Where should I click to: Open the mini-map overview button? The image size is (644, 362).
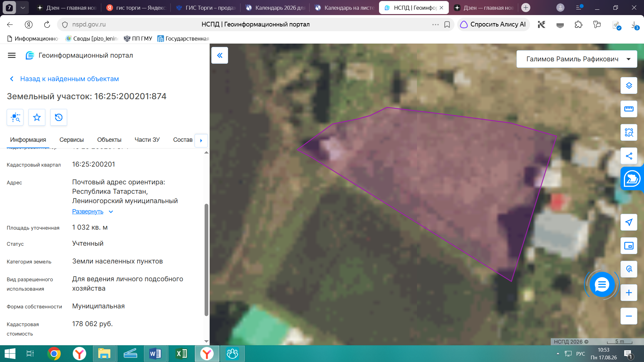629,246
